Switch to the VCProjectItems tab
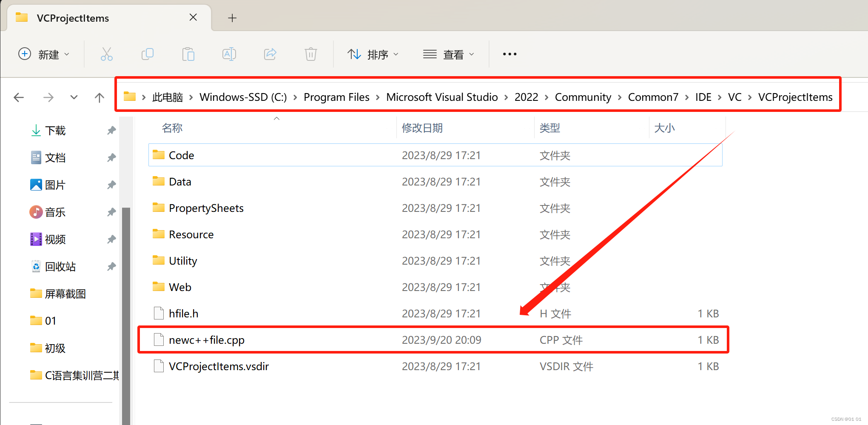The width and height of the screenshot is (868, 425). coord(72,18)
